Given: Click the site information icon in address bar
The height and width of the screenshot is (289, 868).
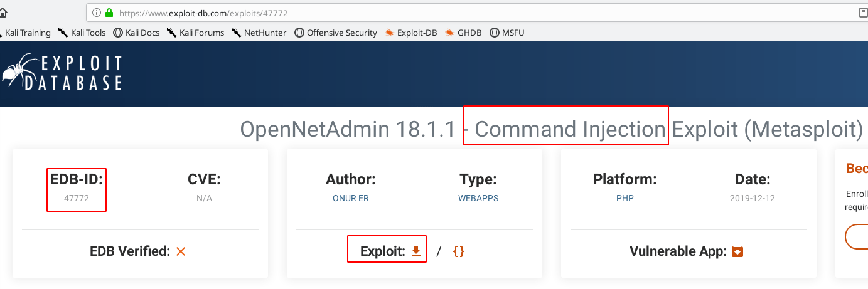Looking at the screenshot, I should point(97,13).
